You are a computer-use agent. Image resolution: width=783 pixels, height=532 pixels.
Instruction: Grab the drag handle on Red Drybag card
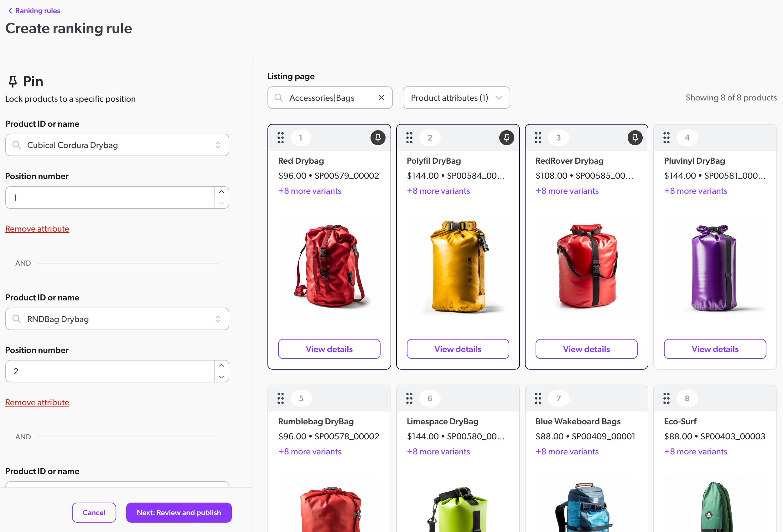[x=281, y=137]
